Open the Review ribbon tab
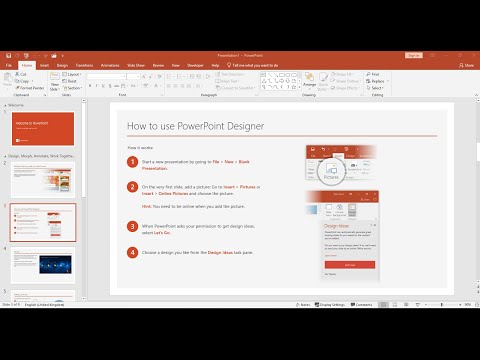The width and height of the screenshot is (480, 360). click(x=158, y=65)
